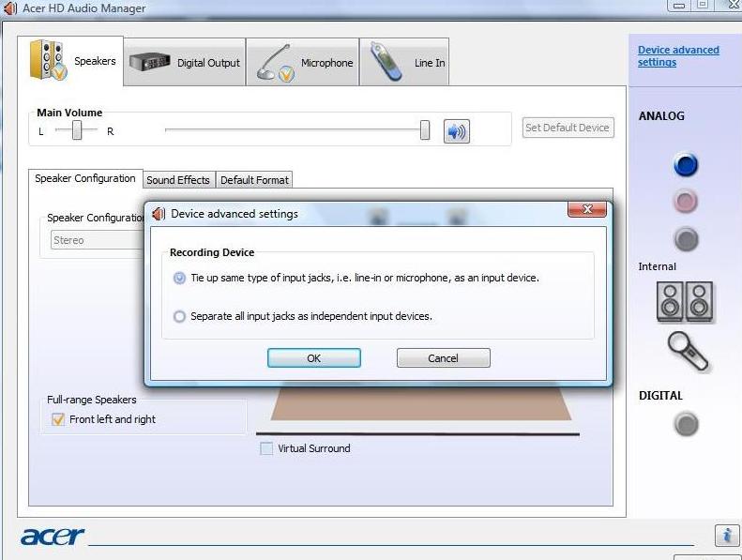Click the Full-range Speakers label

point(91,400)
